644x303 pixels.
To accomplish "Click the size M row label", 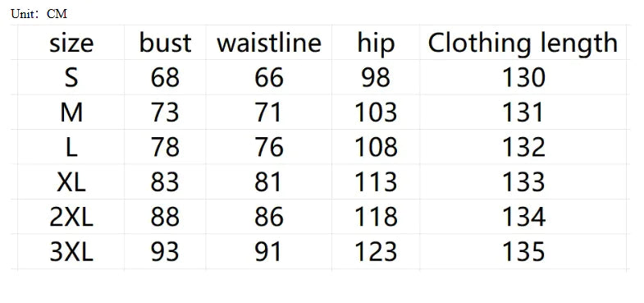I will (x=71, y=112).
